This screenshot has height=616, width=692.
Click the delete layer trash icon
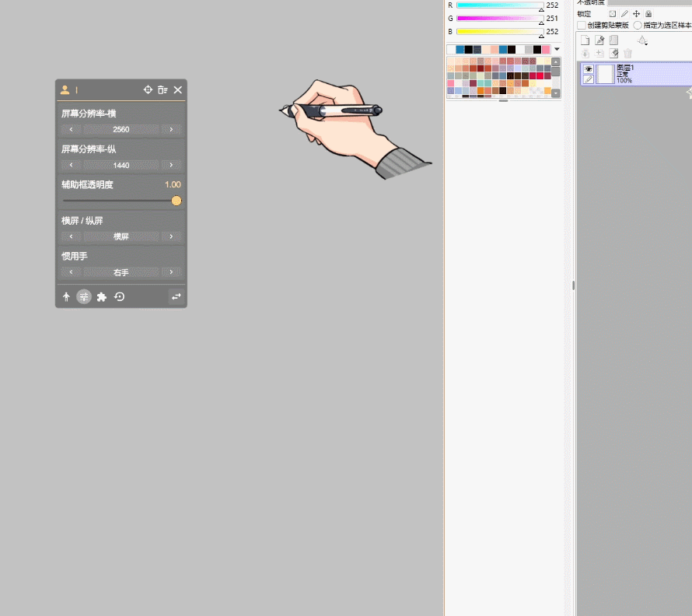tap(628, 54)
